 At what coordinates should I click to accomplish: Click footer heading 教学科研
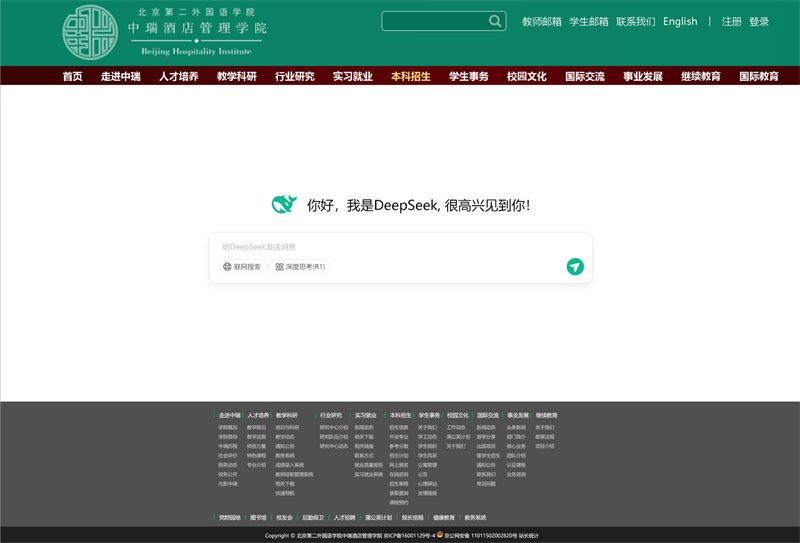coord(287,415)
